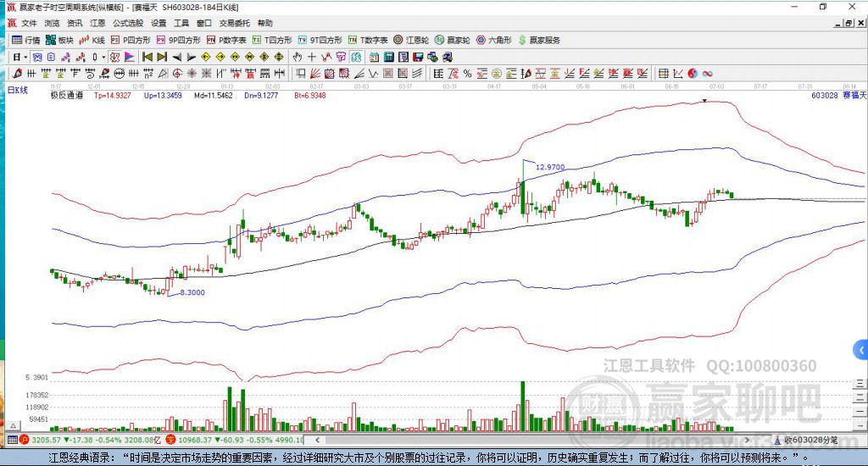Screen dimensions: 868x466
Task: Expand the bottom-left up-triangle button
Action: 14,425
